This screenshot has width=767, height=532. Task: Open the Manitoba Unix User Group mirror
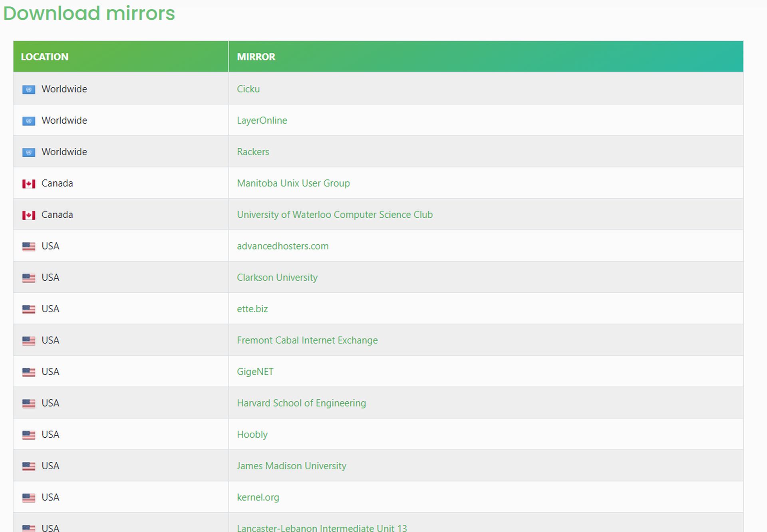click(293, 183)
